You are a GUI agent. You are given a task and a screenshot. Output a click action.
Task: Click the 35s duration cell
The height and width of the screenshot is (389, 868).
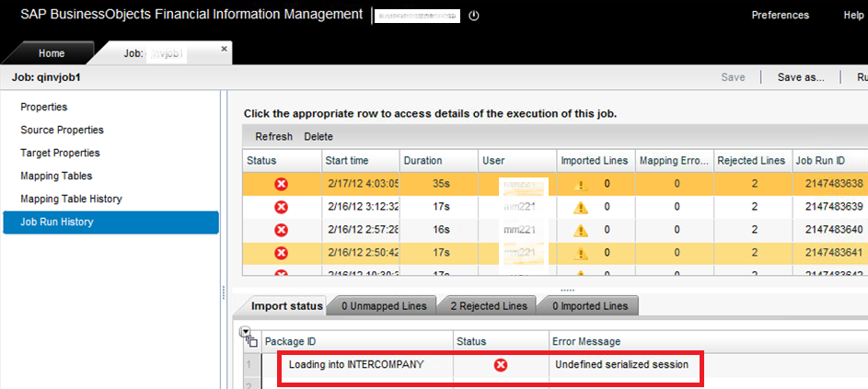pyautogui.click(x=441, y=184)
